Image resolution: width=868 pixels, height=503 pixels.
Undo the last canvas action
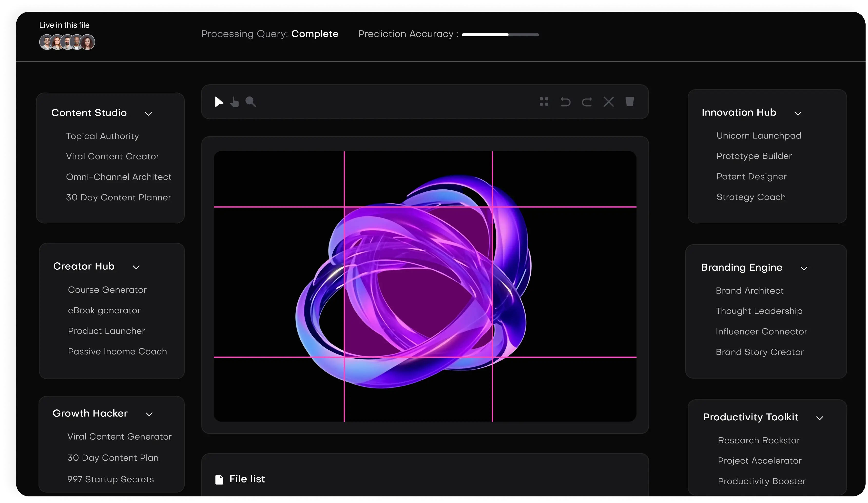click(x=566, y=102)
